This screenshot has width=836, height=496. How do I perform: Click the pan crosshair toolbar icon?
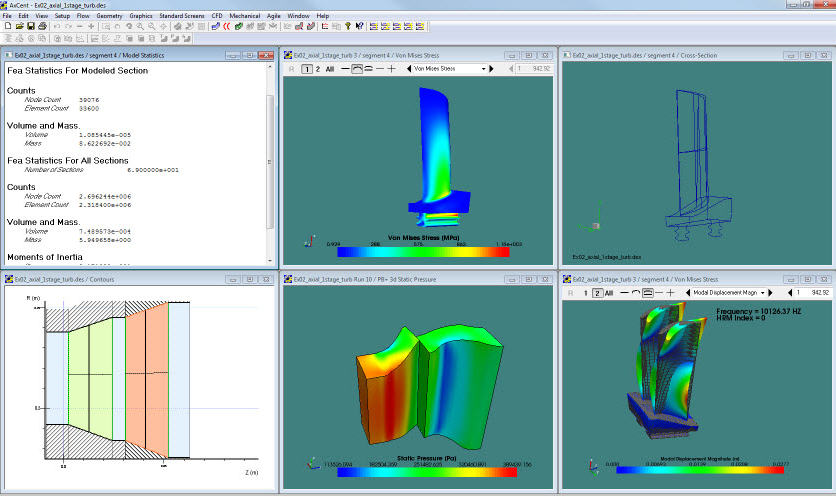pyautogui.click(x=163, y=26)
